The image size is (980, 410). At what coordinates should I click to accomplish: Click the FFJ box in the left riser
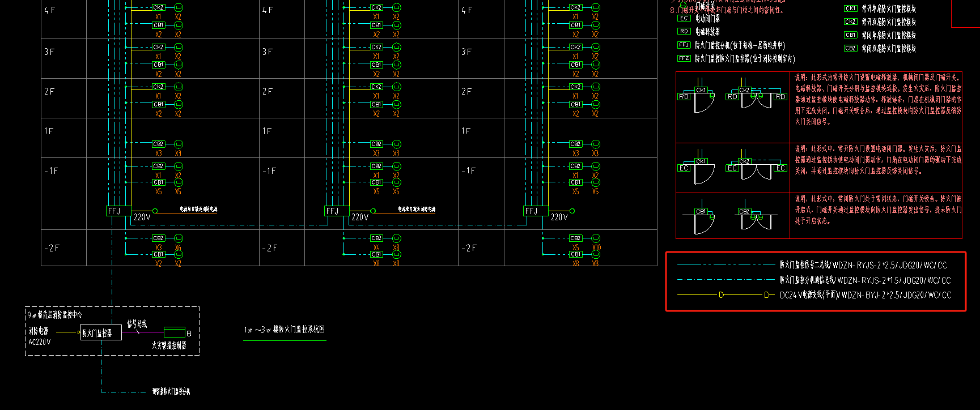tap(118, 211)
